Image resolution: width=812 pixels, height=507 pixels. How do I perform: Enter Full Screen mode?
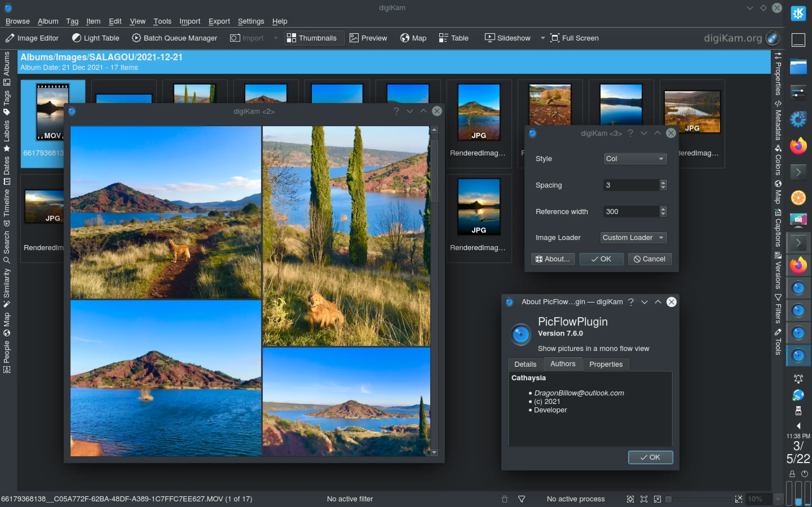(574, 38)
